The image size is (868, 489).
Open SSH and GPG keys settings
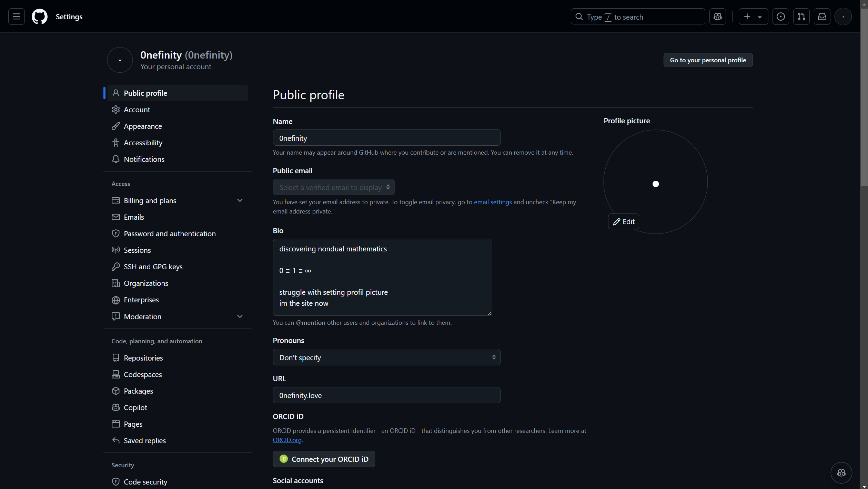(178, 267)
